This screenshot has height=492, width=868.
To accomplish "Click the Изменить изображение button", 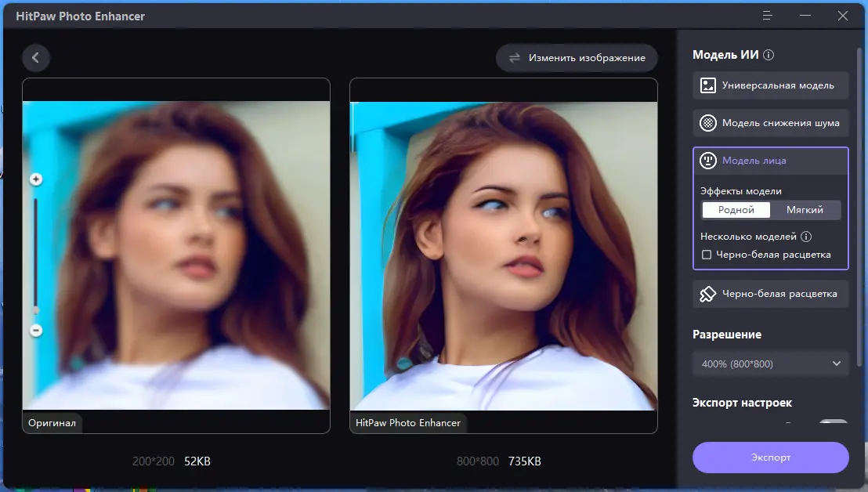I will click(577, 57).
